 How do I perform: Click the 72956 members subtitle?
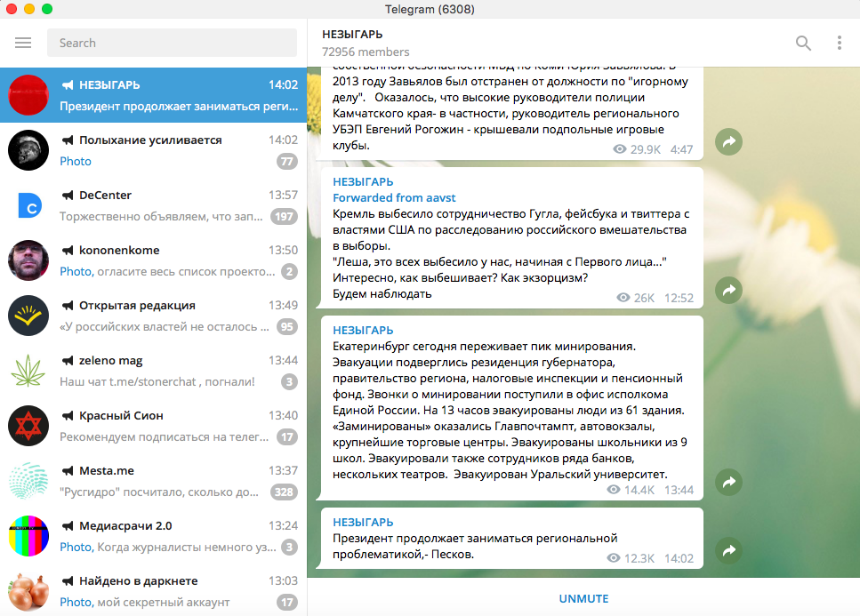366,52
